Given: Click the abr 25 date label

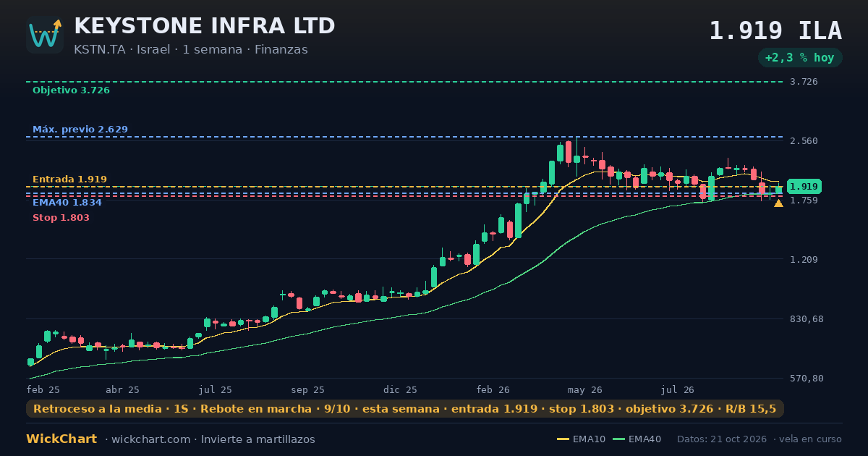Looking at the screenshot, I should pyautogui.click(x=122, y=389).
